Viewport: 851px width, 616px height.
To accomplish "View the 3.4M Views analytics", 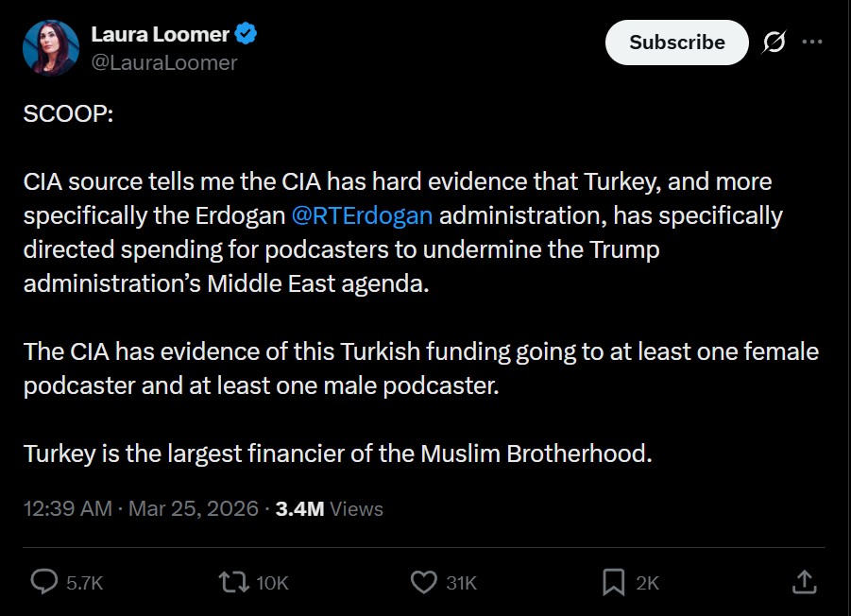I will 329,508.
